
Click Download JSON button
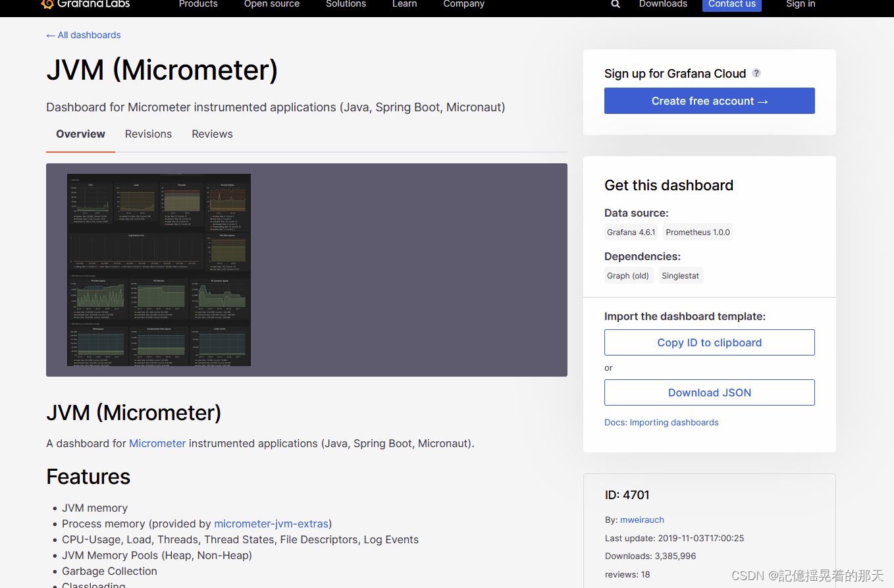710,392
